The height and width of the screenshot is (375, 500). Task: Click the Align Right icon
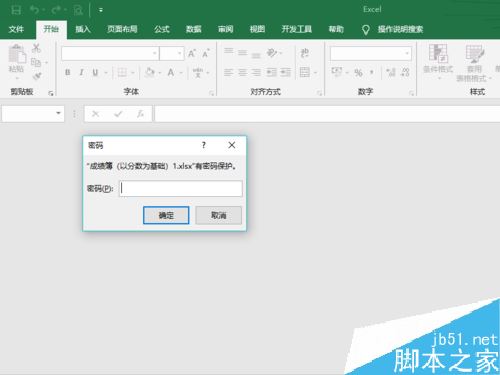(256, 72)
